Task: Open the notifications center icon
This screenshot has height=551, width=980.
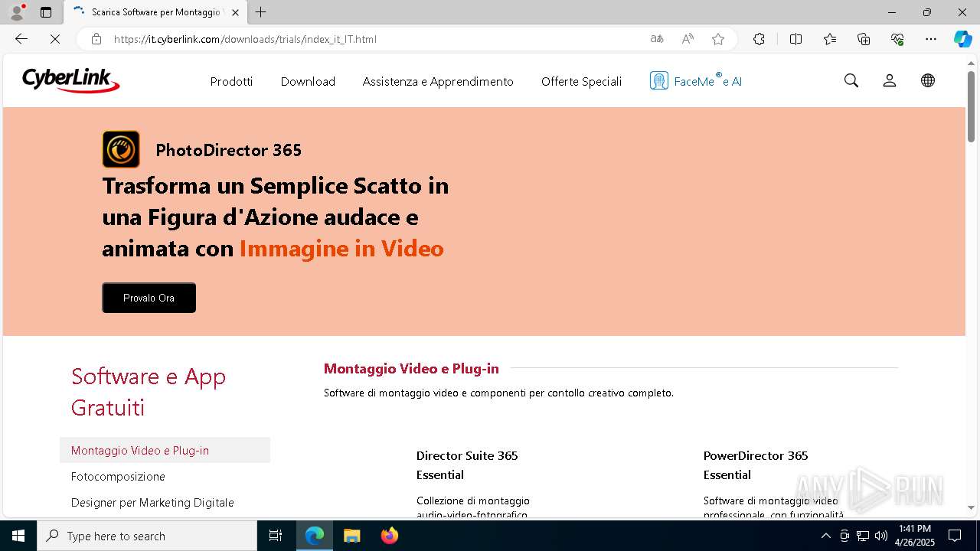Action: tap(955, 536)
